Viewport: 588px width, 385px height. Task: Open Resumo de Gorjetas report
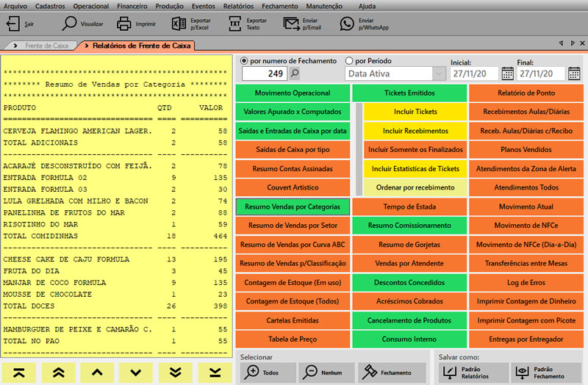tap(409, 245)
